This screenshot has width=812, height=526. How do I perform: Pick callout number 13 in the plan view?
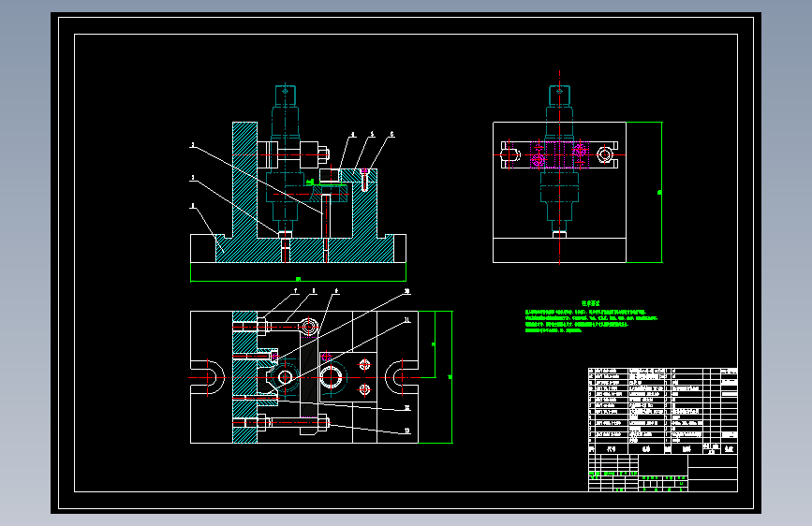pyautogui.click(x=407, y=431)
